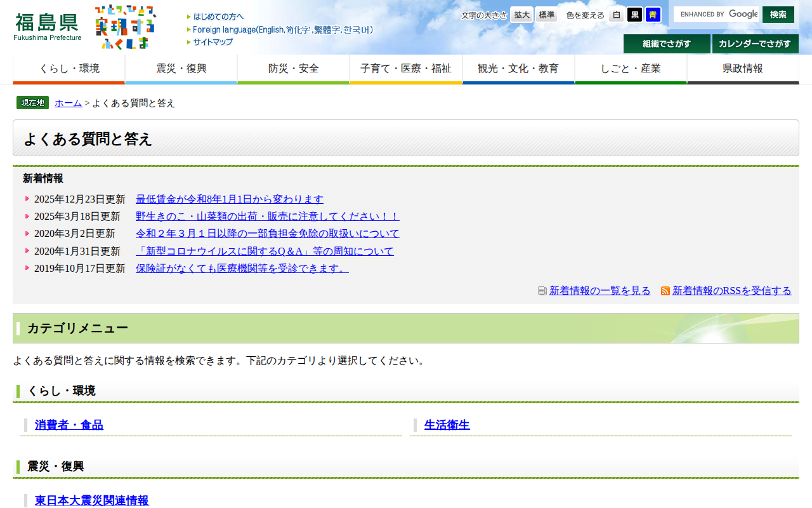
Task: Click the RSS feed icon
Action: (665, 291)
